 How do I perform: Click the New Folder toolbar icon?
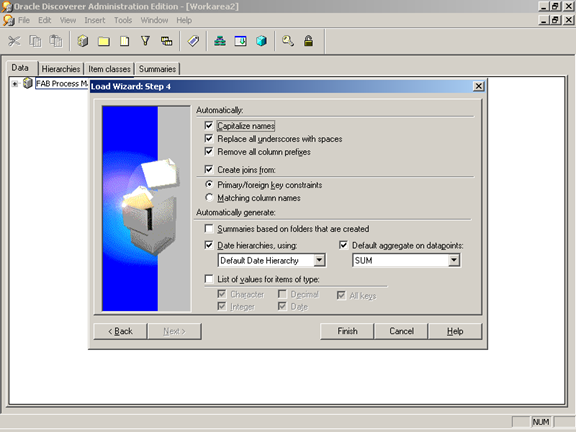(x=104, y=41)
